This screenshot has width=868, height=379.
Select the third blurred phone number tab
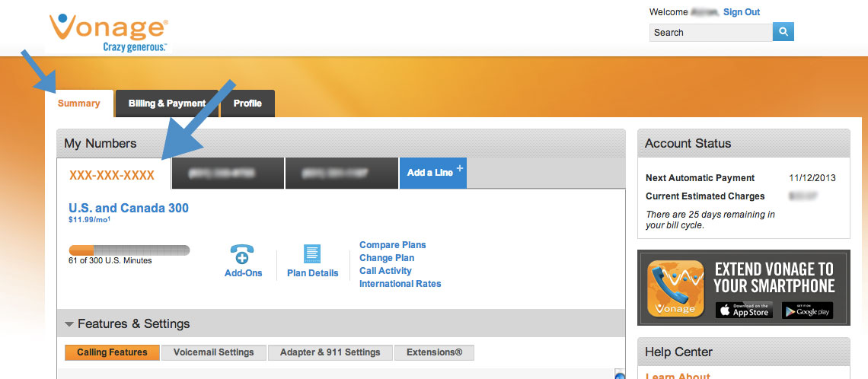[x=342, y=174]
